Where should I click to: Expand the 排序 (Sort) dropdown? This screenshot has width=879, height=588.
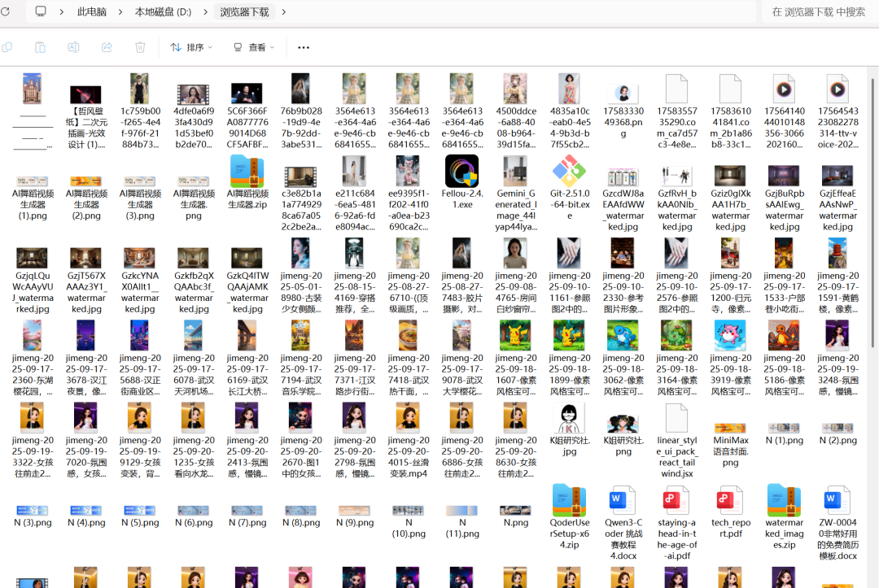(191, 47)
